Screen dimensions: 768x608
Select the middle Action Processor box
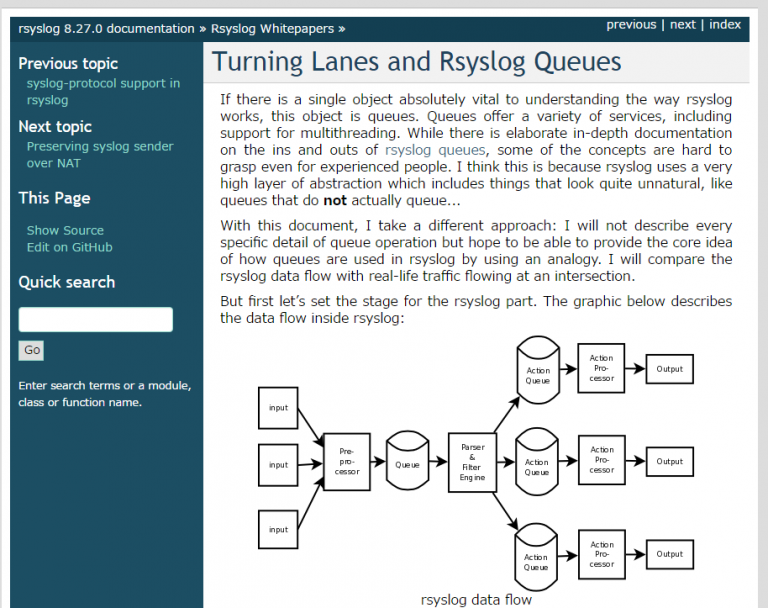[602, 461]
